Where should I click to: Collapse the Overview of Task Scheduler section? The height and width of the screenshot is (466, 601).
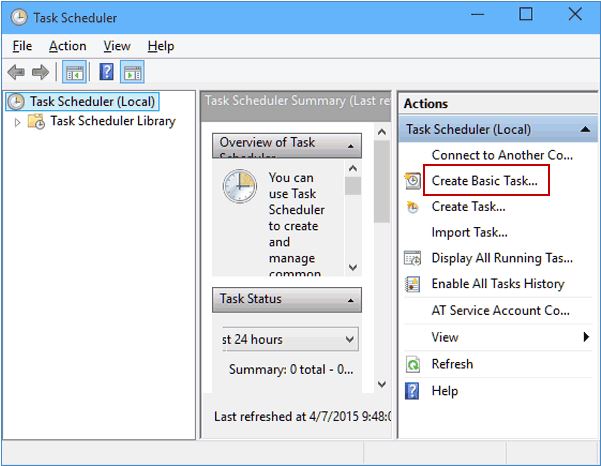350,145
